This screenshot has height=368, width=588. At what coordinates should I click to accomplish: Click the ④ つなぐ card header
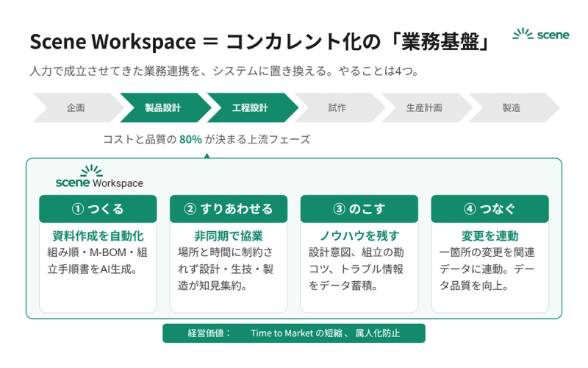[x=490, y=209]
